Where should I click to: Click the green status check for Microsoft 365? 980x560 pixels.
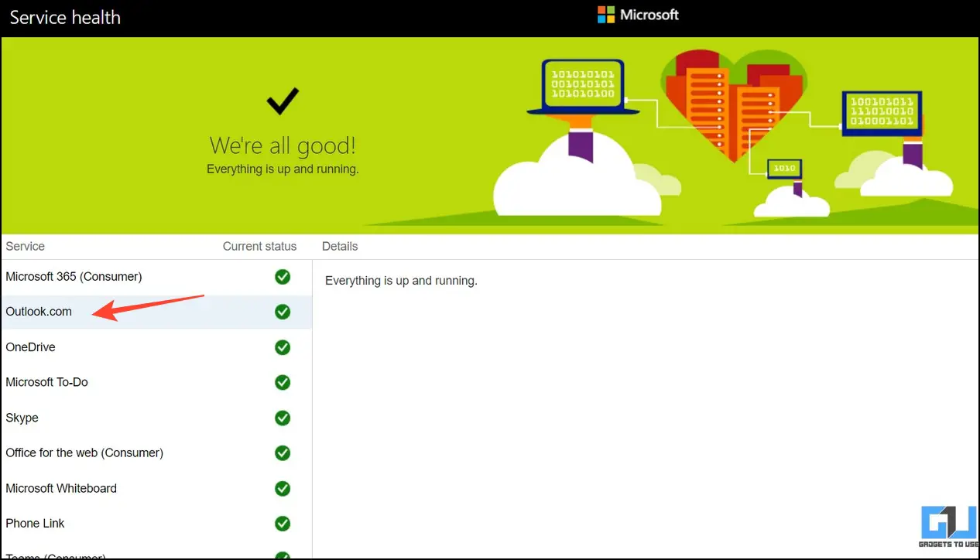(x=283, y=277)
